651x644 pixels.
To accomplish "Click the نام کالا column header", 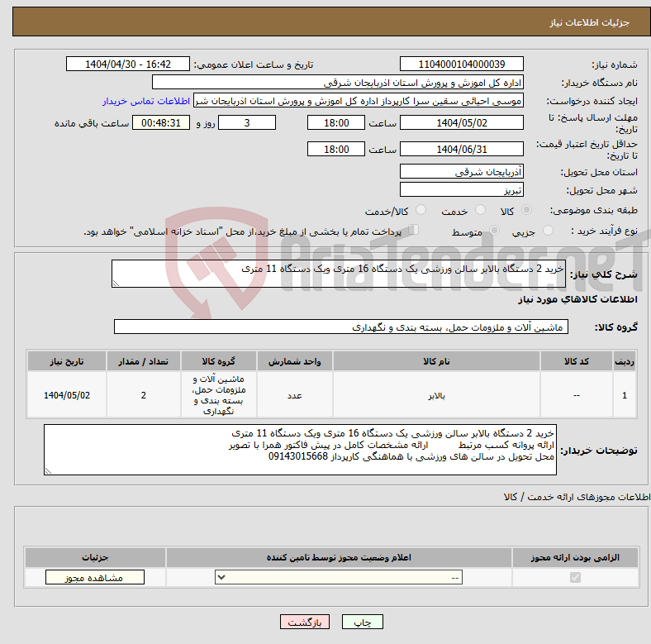I will click(436, 361).
